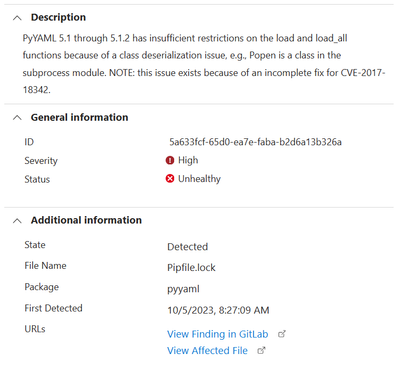This screenshot has height=372, width=400.
Task: Collapse the Additional information chevron
Action: [x=17, y=221]
